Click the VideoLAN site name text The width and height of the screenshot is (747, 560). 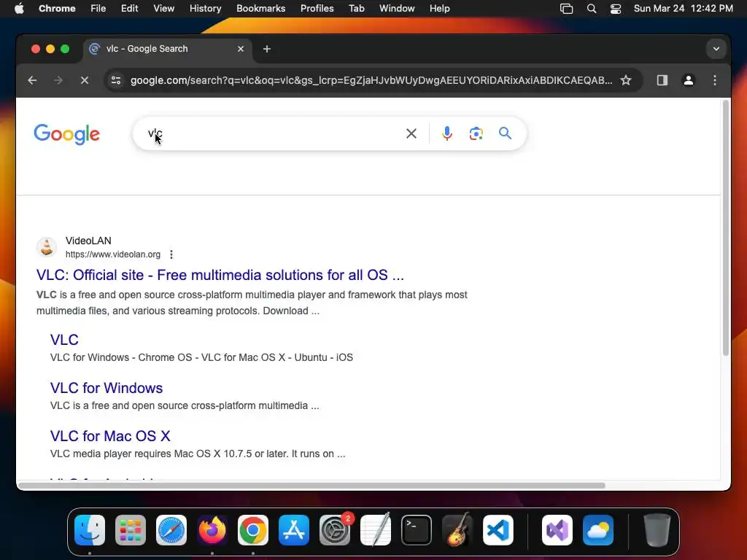pyautogui.click(x=88, y=241)
